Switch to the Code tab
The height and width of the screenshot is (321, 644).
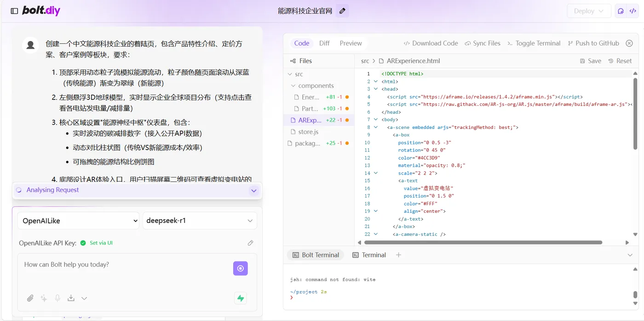click(302, 43)
